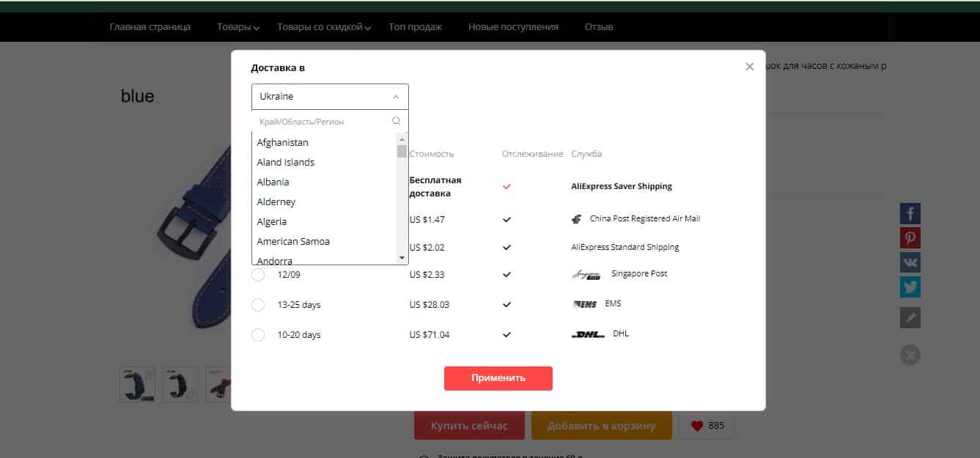The height and width of the screenshot is (458, 980).
Task: Share via the Twitter icon
Action: (x=910, y=287)
